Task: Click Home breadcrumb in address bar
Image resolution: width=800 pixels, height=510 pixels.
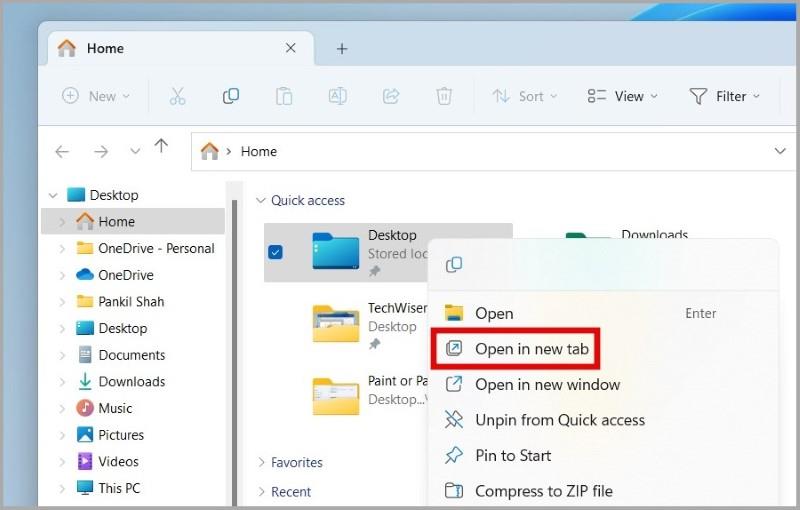Action: pyautogui.click(x=259, y=151)
